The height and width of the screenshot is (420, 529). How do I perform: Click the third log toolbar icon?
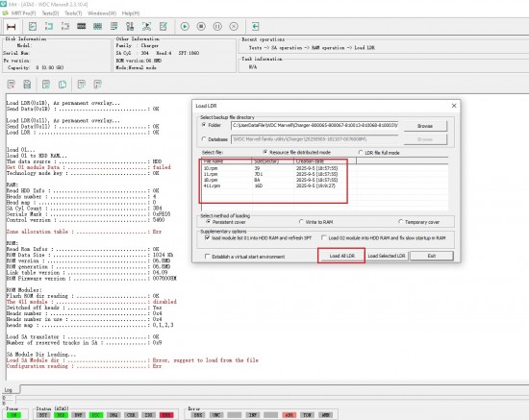[x=46, y=85]
